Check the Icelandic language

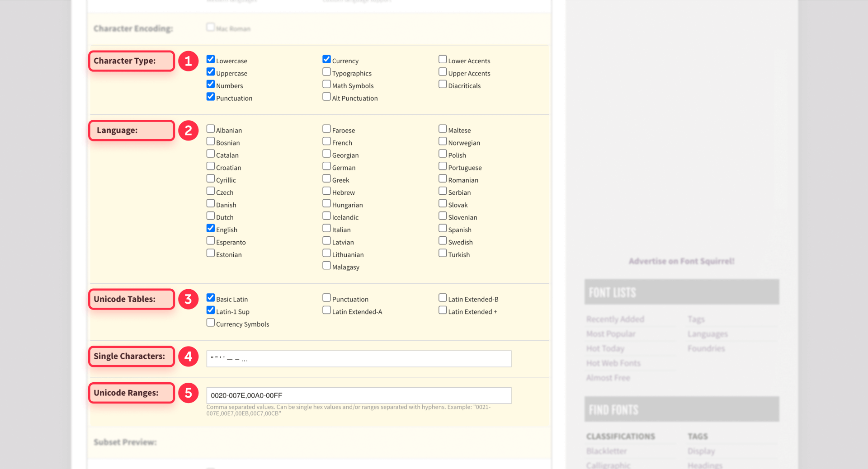point(326,216)
